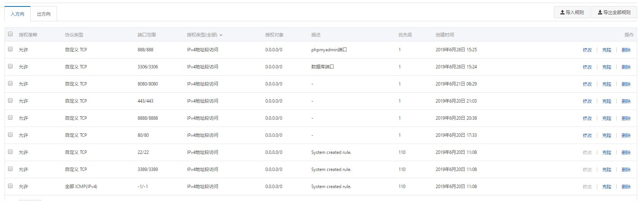Click 删除 for the 3389/3389 rule
Screen dimensions: 644x201
coord(626,170)
